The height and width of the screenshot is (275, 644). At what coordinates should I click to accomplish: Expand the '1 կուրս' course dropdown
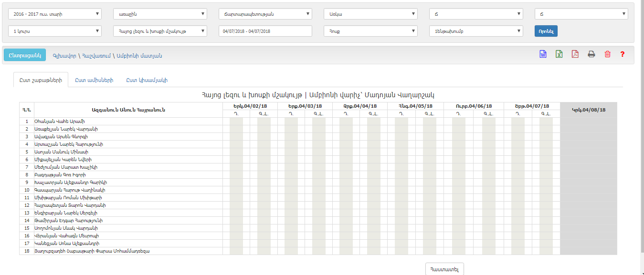[x=55, y=31]
